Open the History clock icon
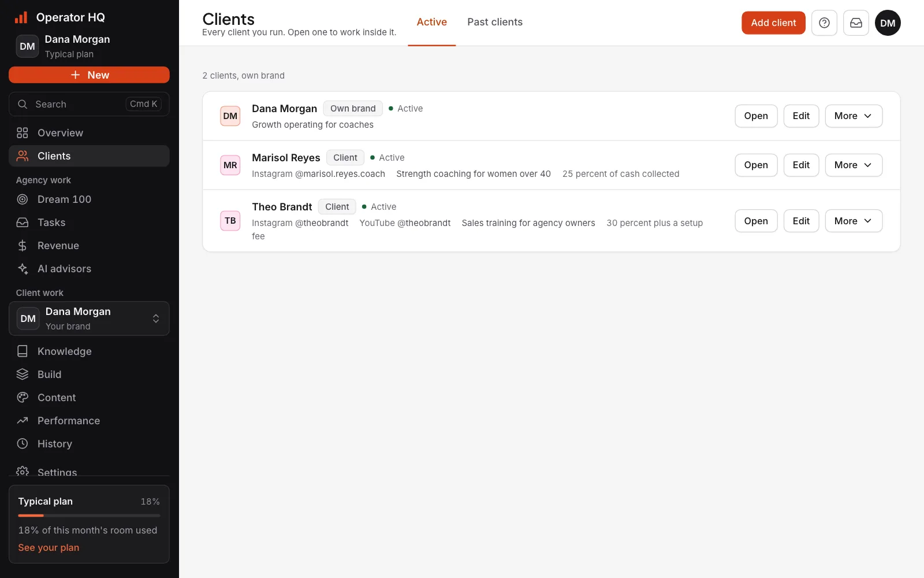The height and width of the screenshot is (578, 924). (x=23, y=444)
